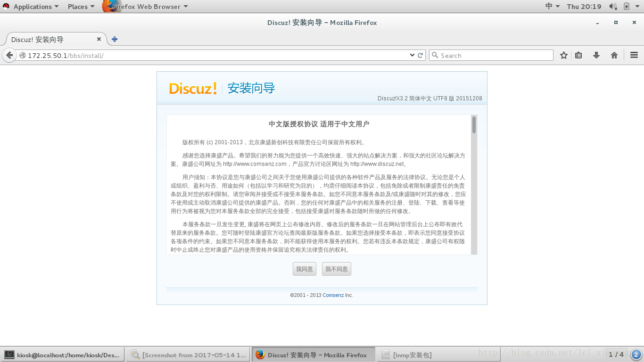This screenshot has height=362, width=644.
Task: Bookmark this page with the star icon
Action: tap(564, 55)
